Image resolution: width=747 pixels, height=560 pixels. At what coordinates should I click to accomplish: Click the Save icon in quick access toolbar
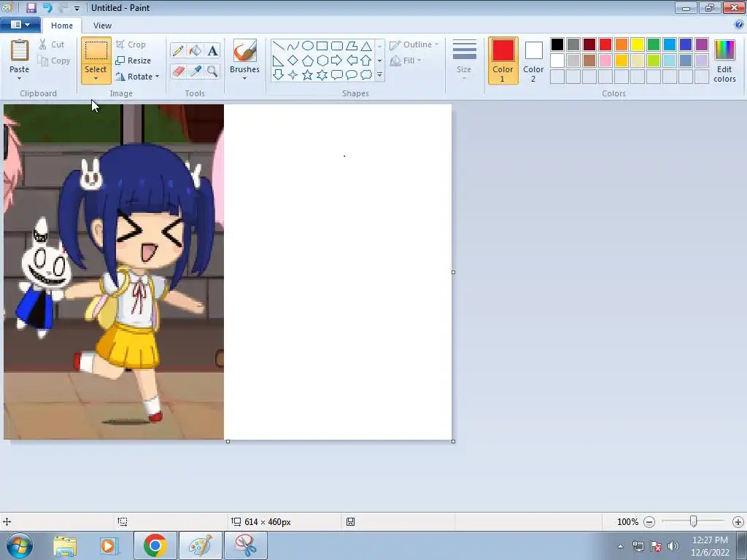(x=31, y=7)
